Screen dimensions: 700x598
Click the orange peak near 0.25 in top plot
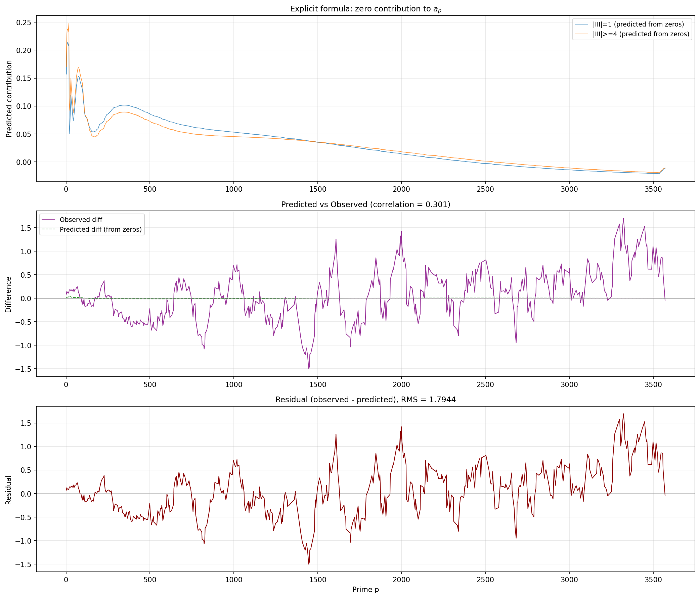(69, 24)
